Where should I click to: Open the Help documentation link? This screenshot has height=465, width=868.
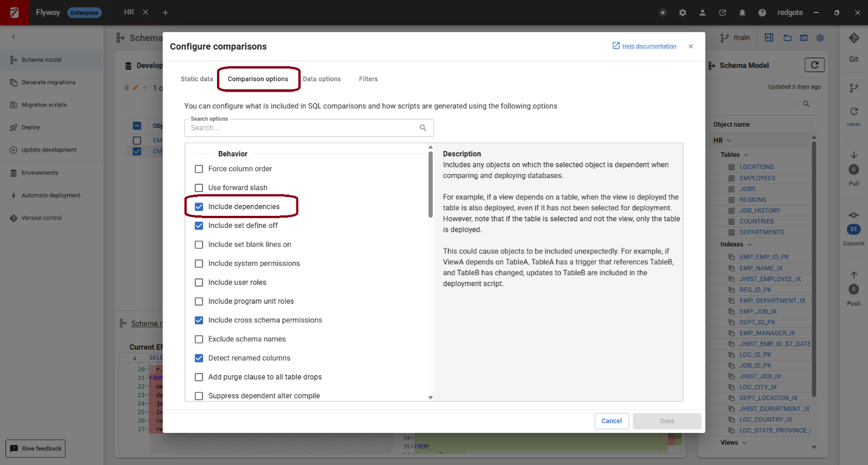tap(649, 46)
